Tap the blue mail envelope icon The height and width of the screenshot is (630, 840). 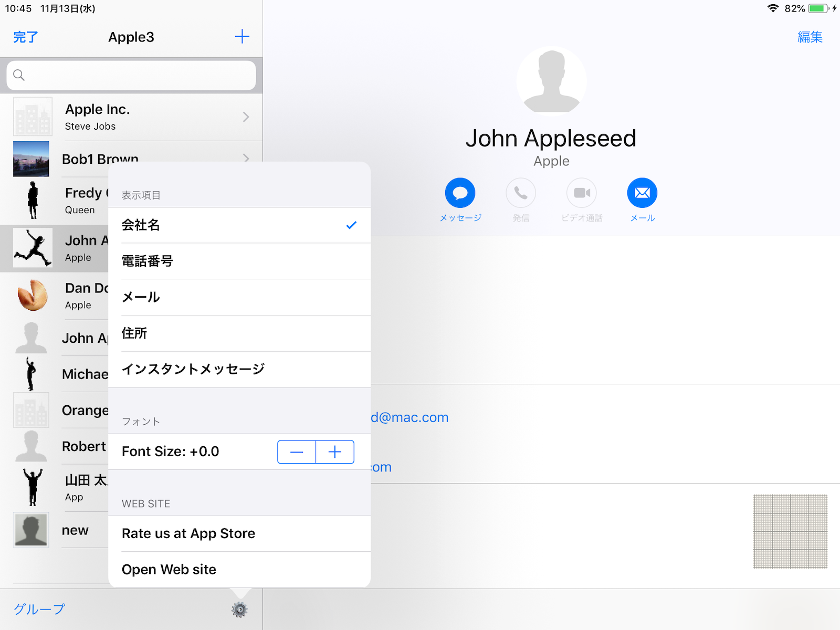coord(642,193)
